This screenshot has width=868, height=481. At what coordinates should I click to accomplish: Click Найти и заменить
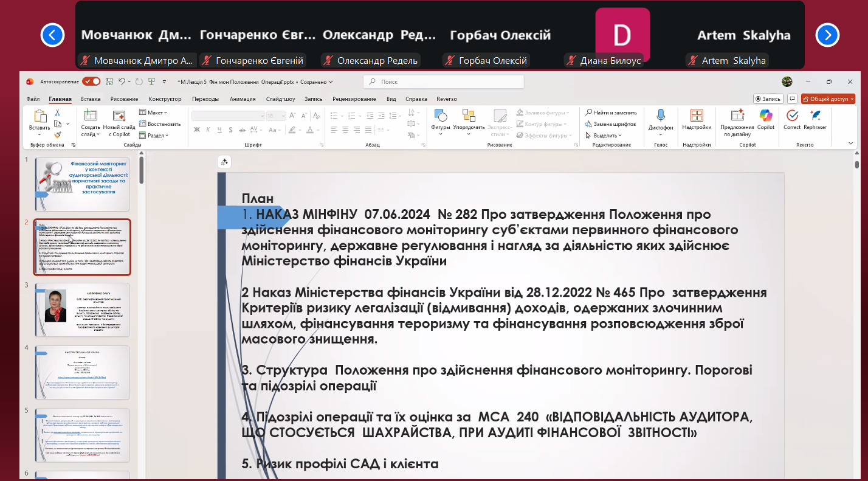coord(611,112)
